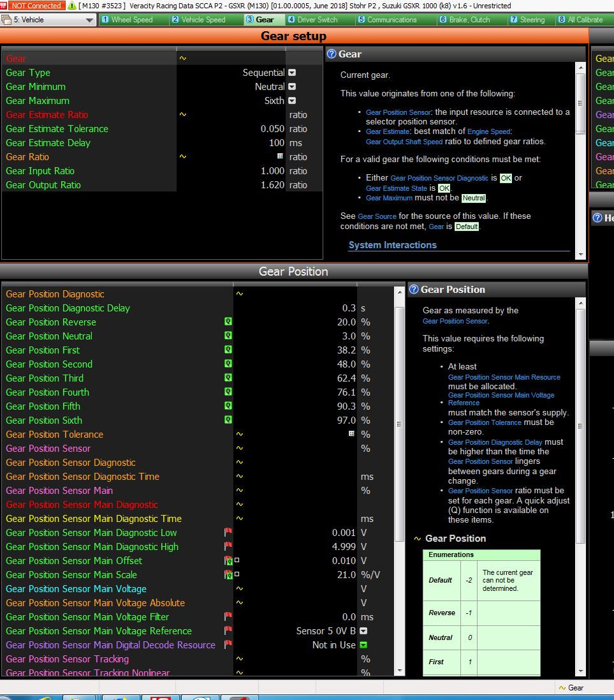The width and height of the screenshot is (614, 700).
Task: Open the table icon in the Gear Ratio row
Action: coord(281,156)
